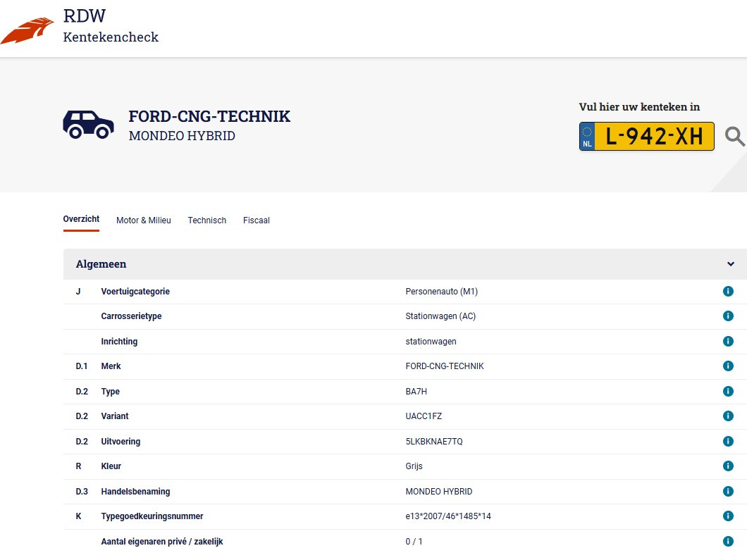Click the lowercase stationwagen Inrichting value
Viewport: 747px width, 560px height.
pos(431,342)
